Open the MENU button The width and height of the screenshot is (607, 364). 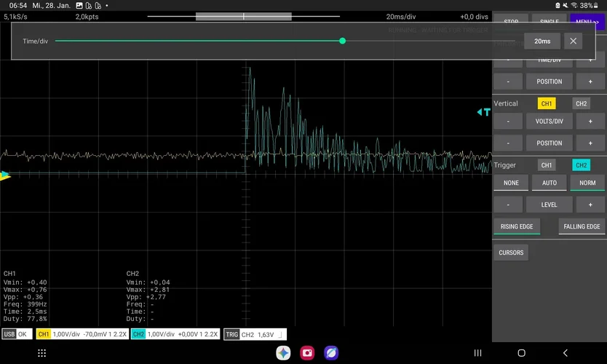[x=587, y=21]
